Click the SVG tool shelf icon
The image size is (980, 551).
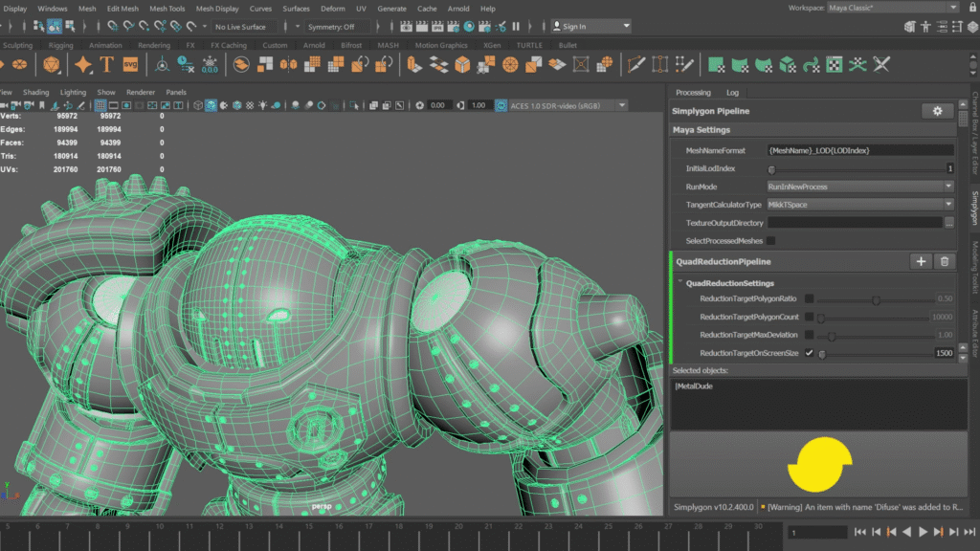coord(131,64)
